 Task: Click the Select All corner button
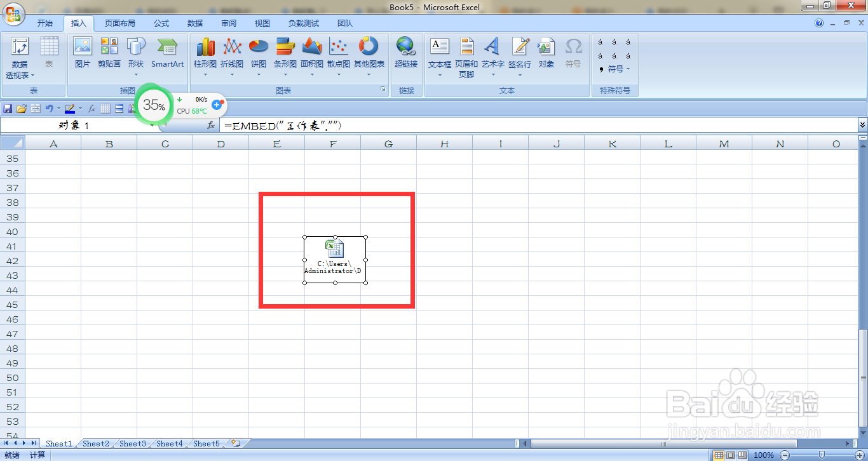13,144
